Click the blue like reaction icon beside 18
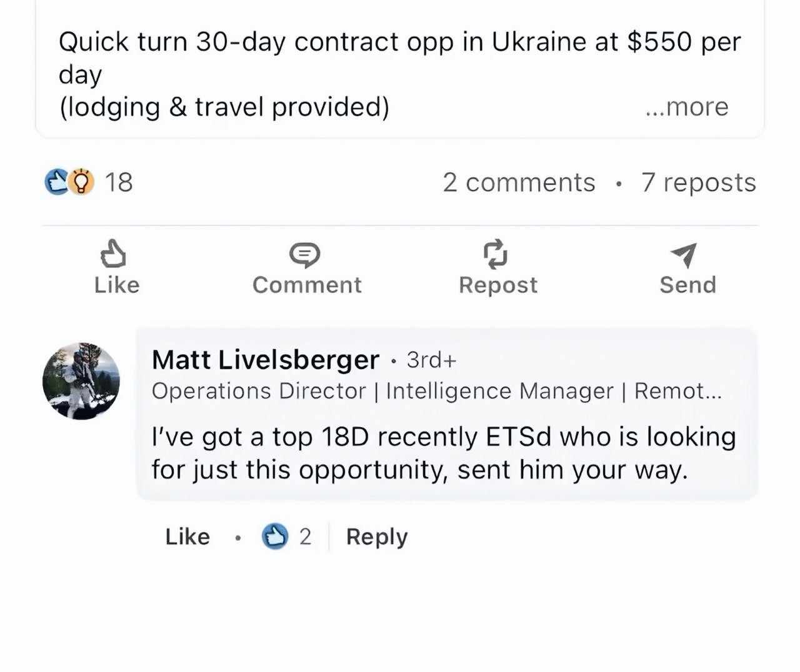 tap(57, 182)
